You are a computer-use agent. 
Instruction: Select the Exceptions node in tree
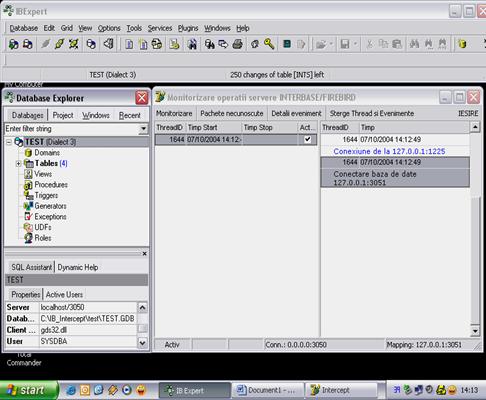(x=50, y=217)
